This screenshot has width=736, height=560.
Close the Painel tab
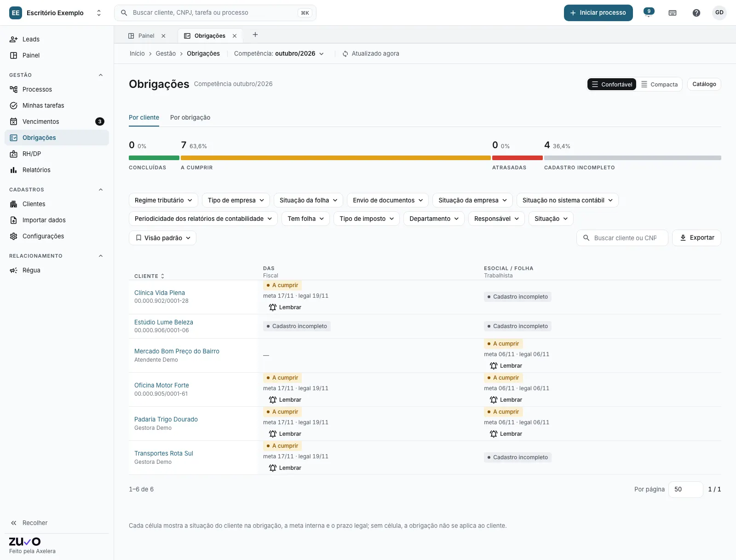[x=163, y=36]
